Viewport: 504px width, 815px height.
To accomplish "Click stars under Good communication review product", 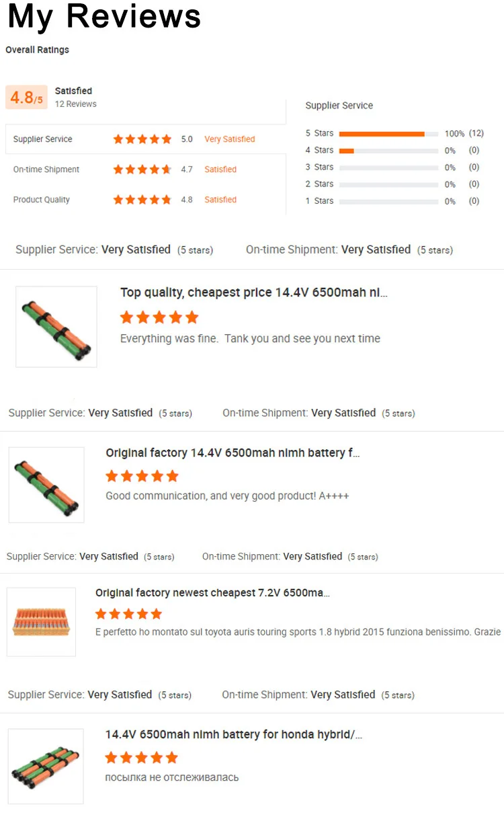I will click(x=142, y=476).
